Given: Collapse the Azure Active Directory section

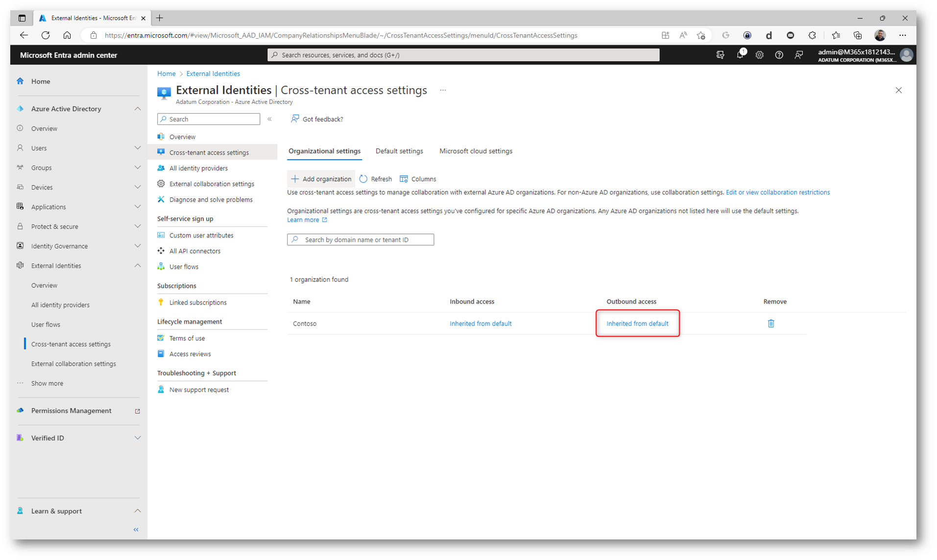Looking at the screenshot, I should (137, 109).
